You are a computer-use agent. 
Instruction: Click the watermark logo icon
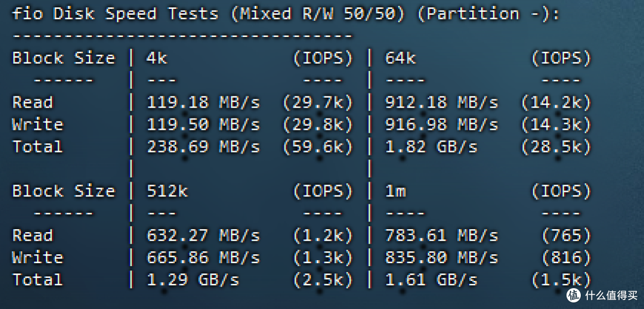pyautogui.click(x=574, y=294)
